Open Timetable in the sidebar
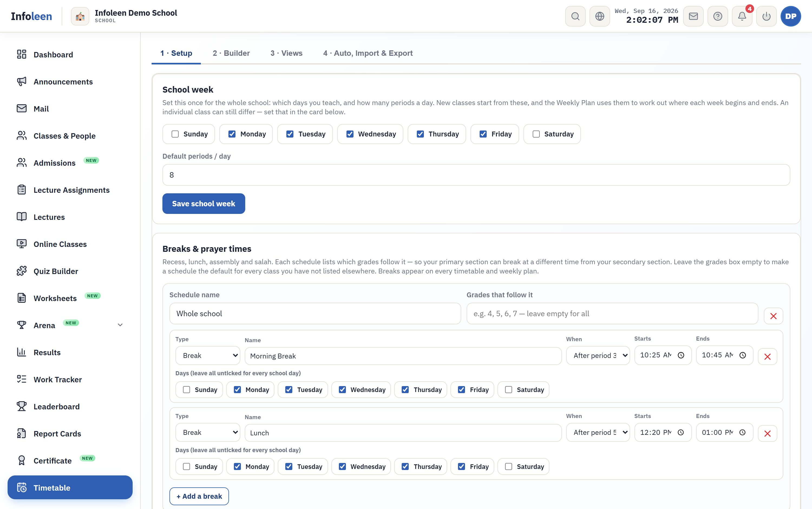Viewport: 812px width, 509px height. (70, 487)
